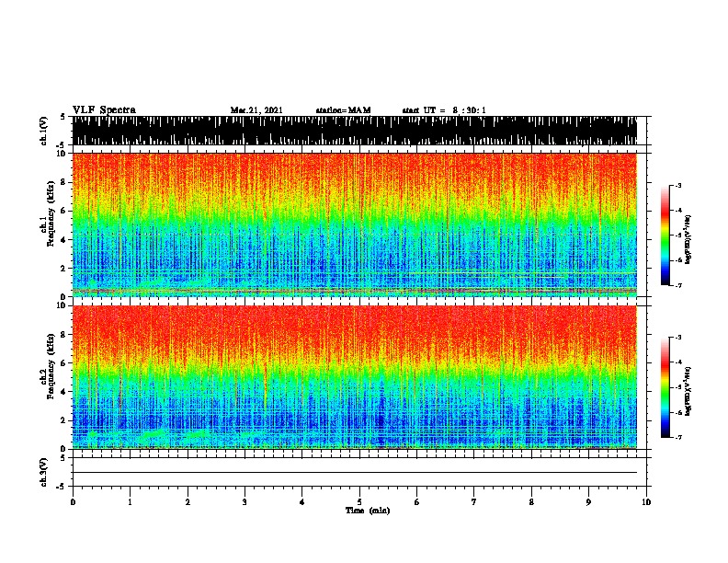Click the ch.2 'Frequency (kHz)' axis label
Screen dimensions: 728x563
(x=51, y=366)
